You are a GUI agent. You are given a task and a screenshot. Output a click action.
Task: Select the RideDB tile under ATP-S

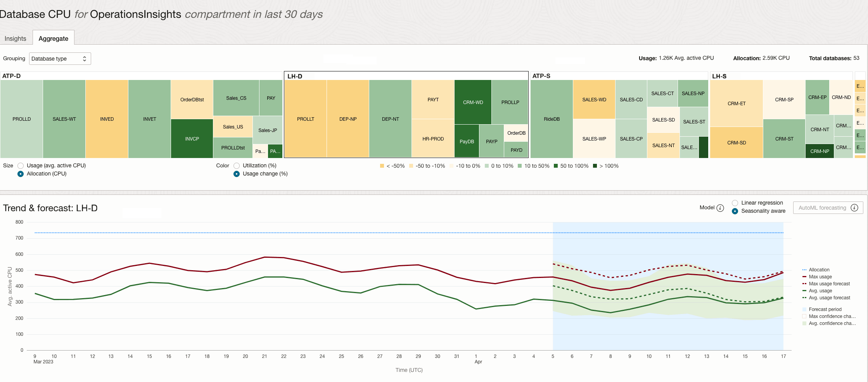click(551, 118)
